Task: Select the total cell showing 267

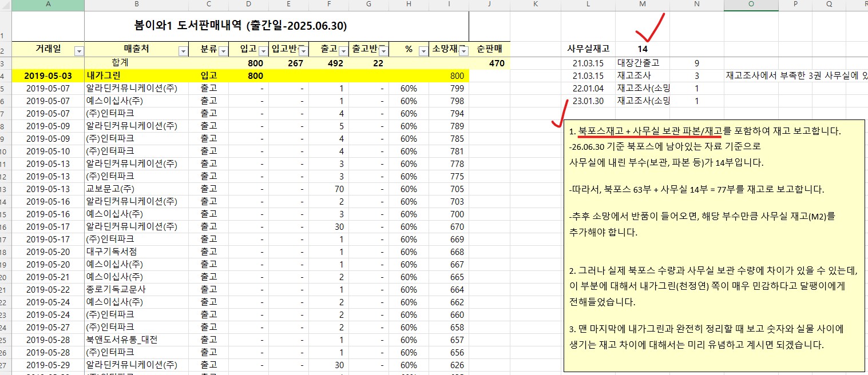Action: (289, 63)
